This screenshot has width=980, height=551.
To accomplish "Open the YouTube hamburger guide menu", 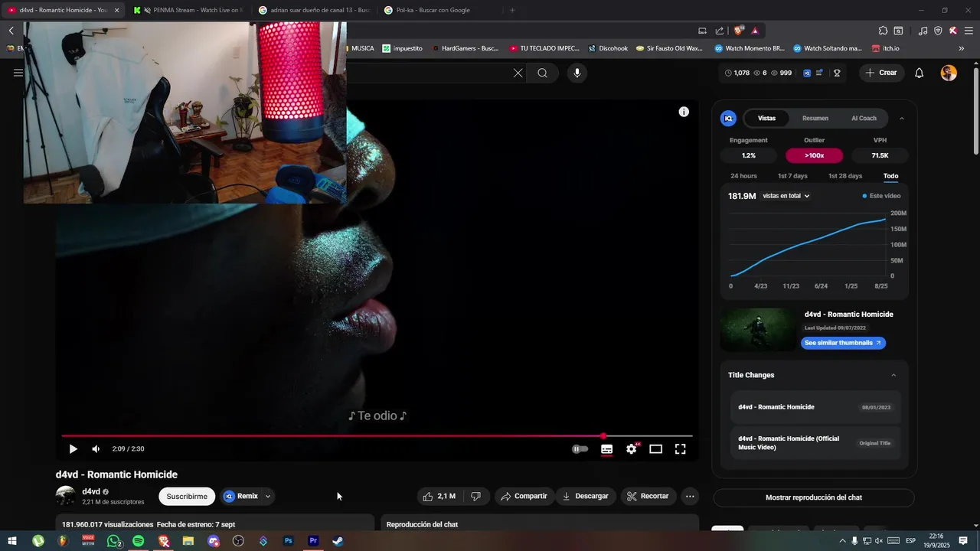I will [x=18, y=73].
